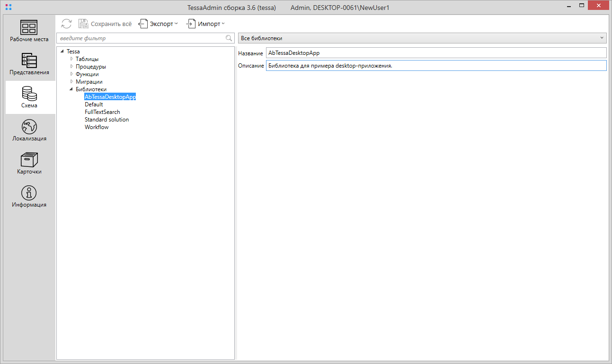Expand the Таблицы tree node
612x364 pixels.
pyautogui.click(x=72, y=59)
